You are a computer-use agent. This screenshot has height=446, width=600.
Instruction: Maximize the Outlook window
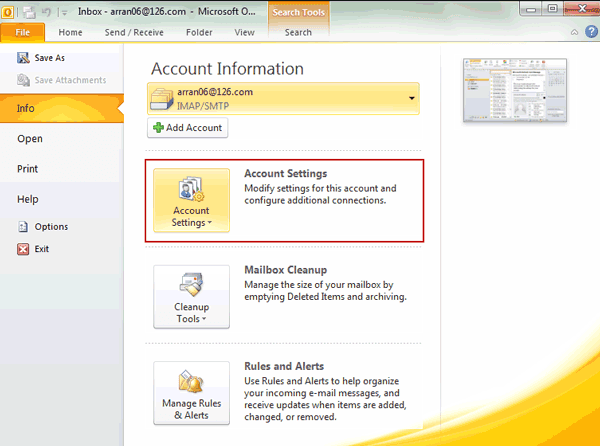click(x=553, y=8)
